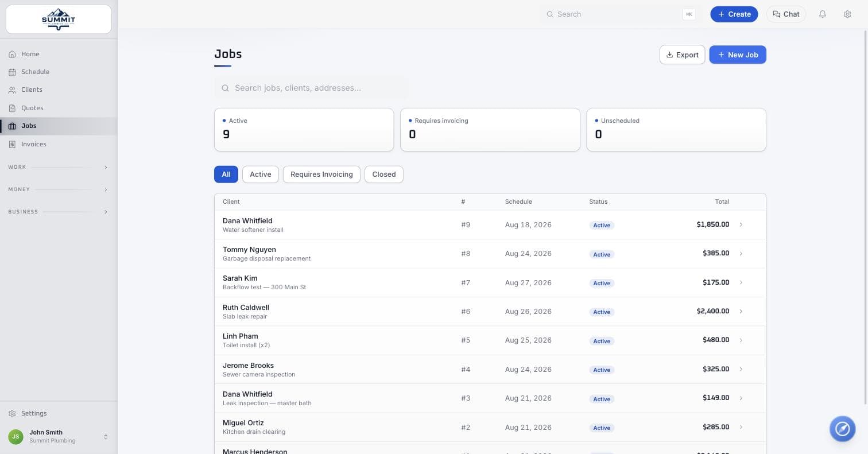Focus the top bar Search field
The width and height of the screenshot is (868, 454).
pos(620,14)
